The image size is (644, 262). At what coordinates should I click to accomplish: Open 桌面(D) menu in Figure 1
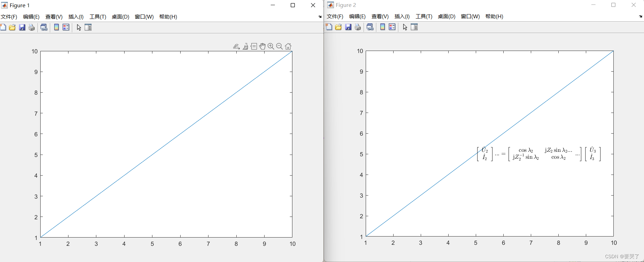pyautogui.click(x=120, y=17)
